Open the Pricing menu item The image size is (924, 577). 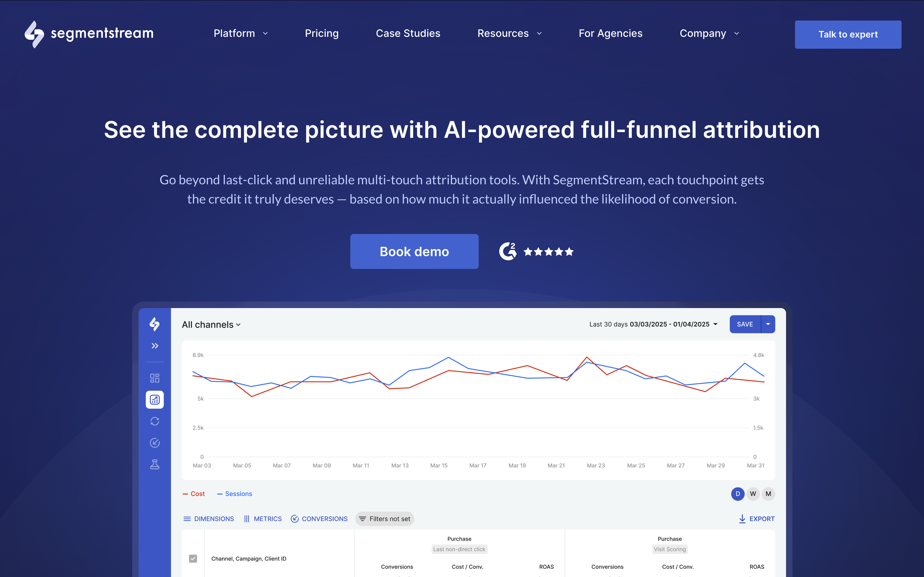pos(321,34)
